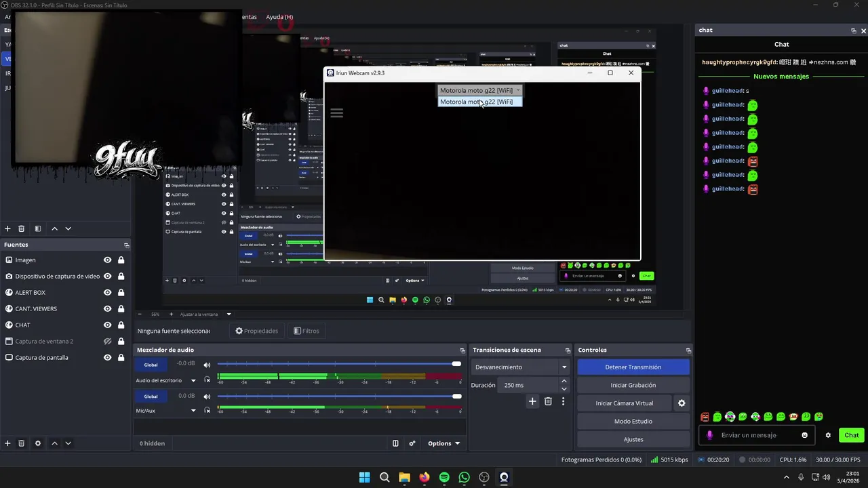Screen dimensions: 868x488
Task: Undock the Fuentes panel
Action: pos(126,245)
